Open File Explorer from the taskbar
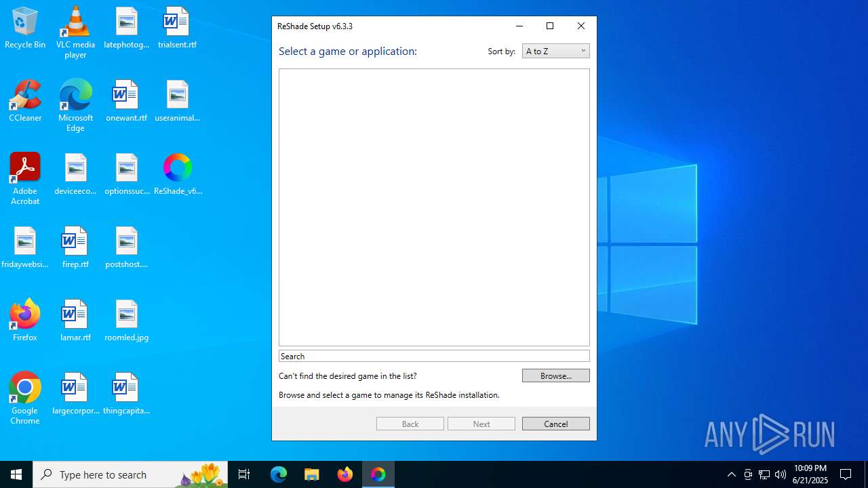 (x=312, y=474)
